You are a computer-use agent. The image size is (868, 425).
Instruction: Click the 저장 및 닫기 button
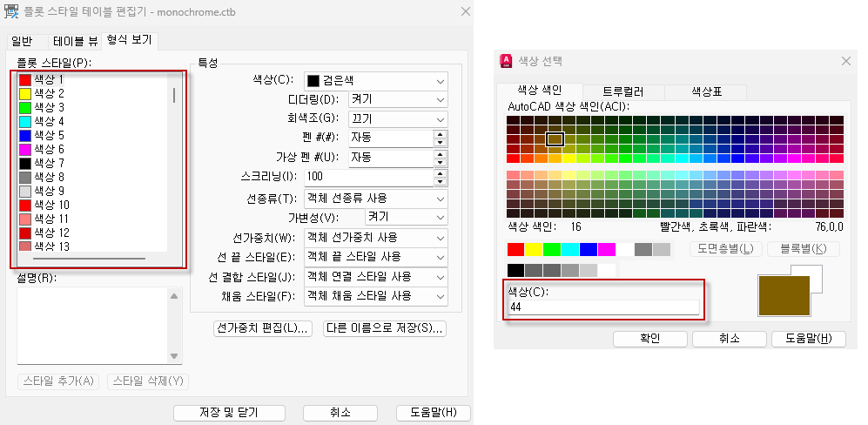coord(229,413)
